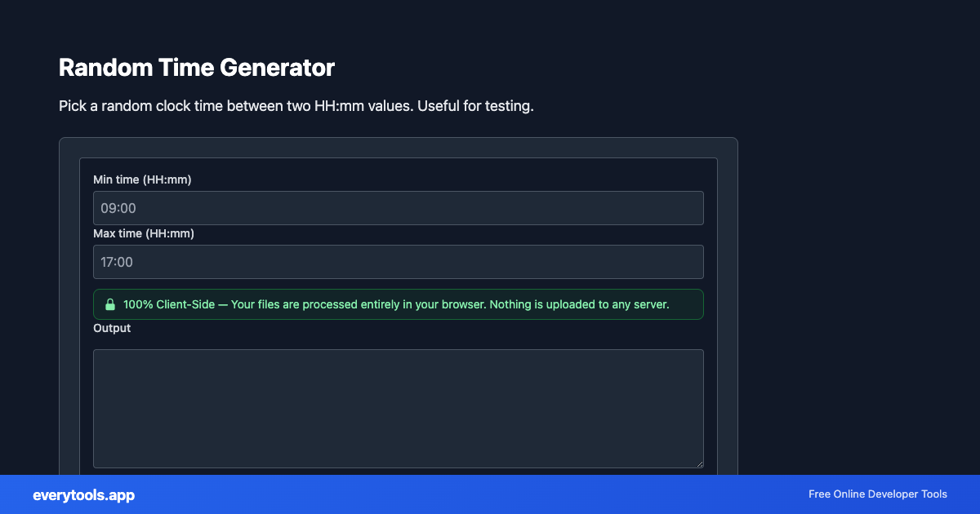The width and height of the screenshot is (980, 514).
Task: Click the Free Online Developer Tools link
Action: (878, 494)
